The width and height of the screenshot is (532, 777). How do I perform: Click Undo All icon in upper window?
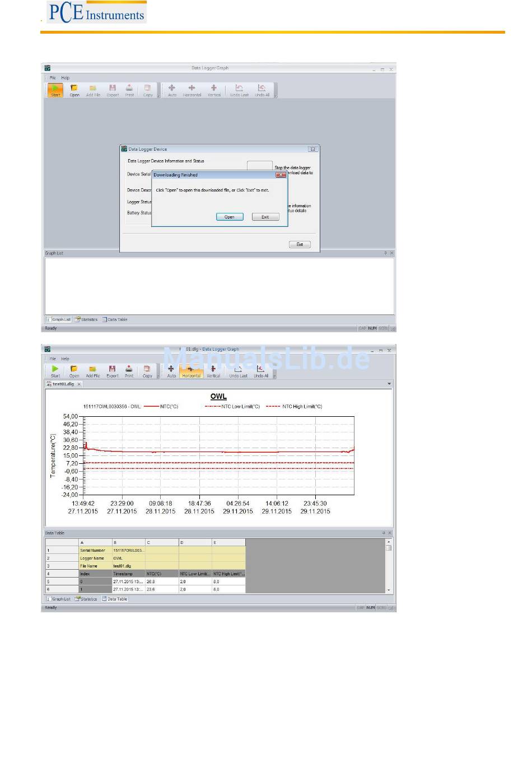pyautogui.click(x=262, y=90)
